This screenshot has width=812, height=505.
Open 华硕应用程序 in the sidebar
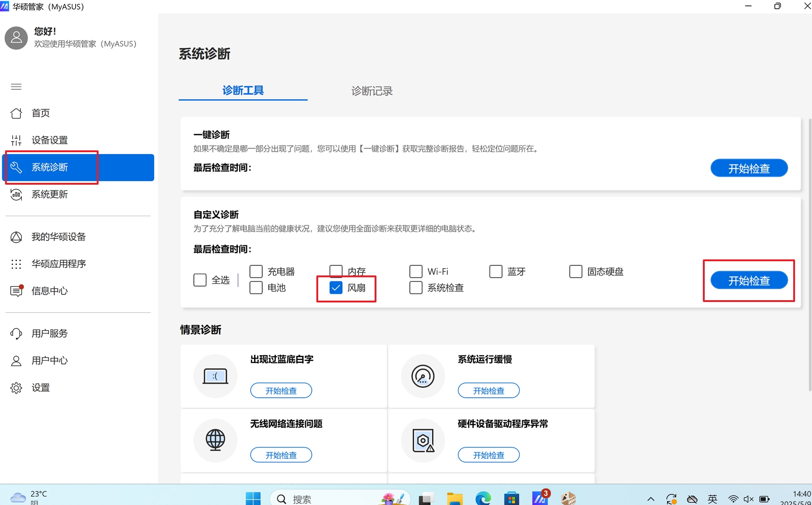point(78,264)
